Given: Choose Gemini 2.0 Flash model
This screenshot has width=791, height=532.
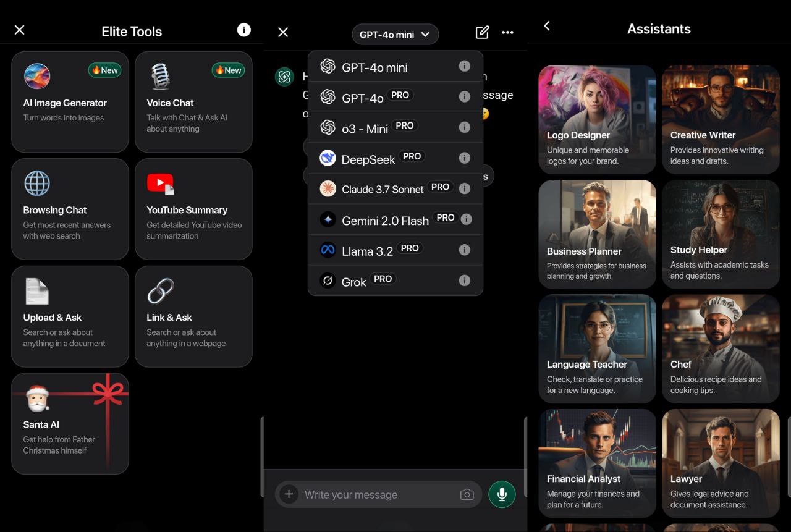Looking at the screenshot, I should pos(395,219).
